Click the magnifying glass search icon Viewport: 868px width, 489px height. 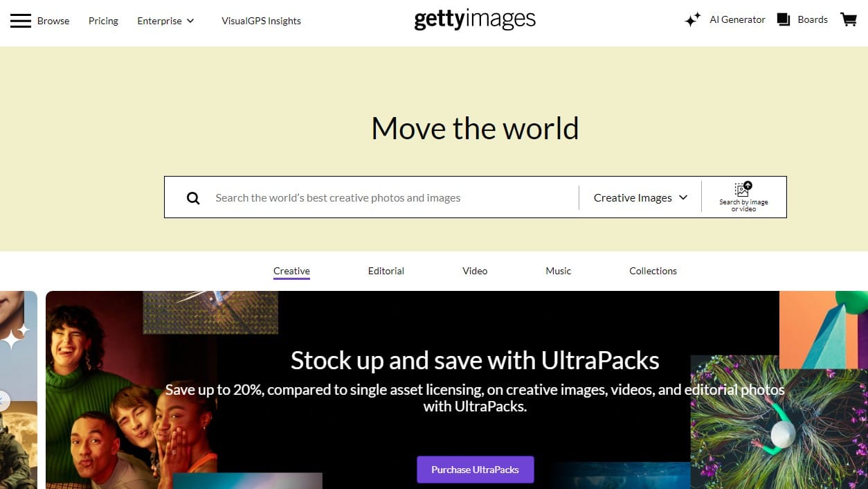pyautogui.click(x=193, y=198)
